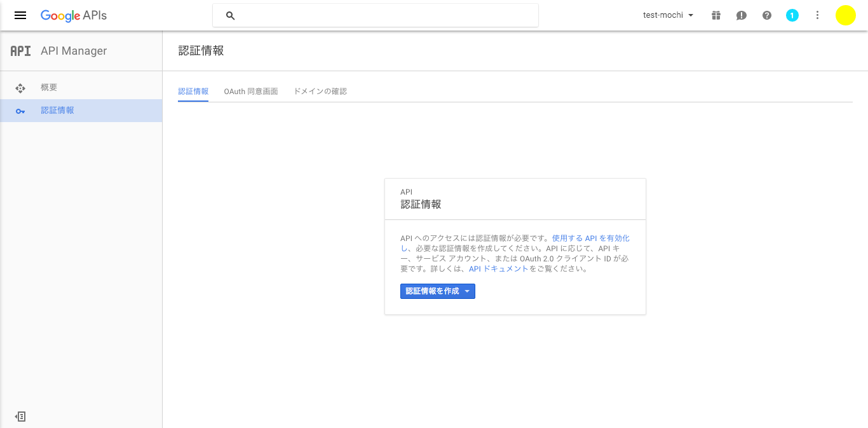Open the three-dot options menu
The height and width of the screenshot is (428, 868).
[817, 15]
